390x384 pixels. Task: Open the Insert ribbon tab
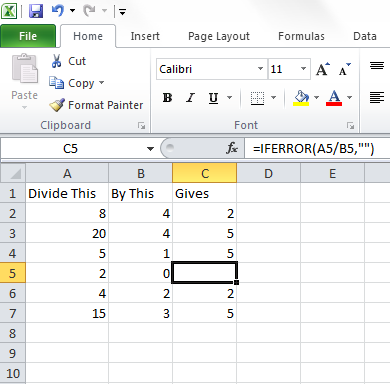tap(145, 36)
